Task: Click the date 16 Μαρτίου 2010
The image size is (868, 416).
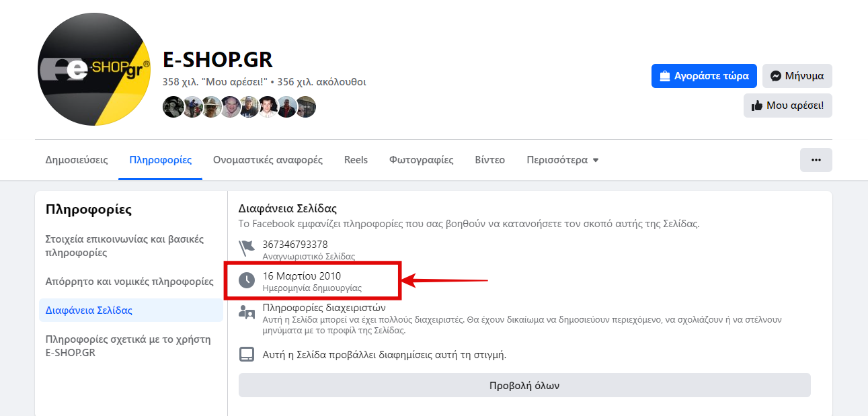Action: [x=302, y=276]
